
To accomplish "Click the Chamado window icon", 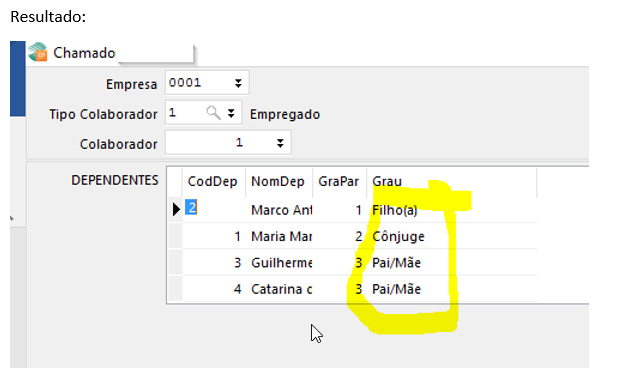I will 38,52.
